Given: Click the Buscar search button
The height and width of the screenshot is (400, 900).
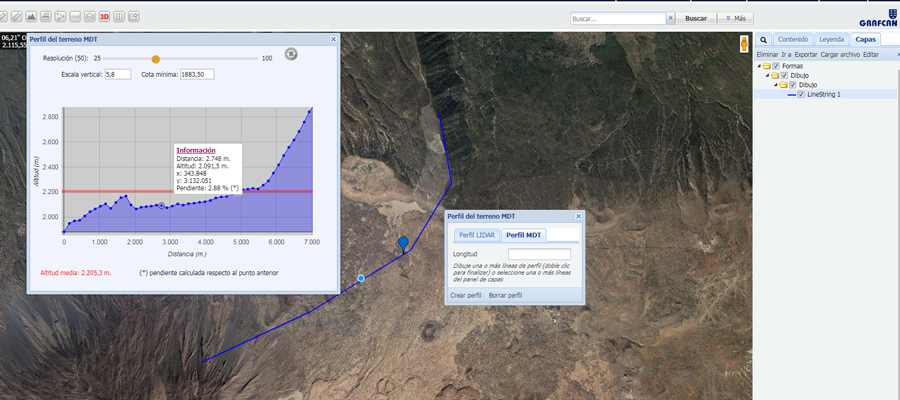Looking at the screenshot, I should click(x=696, y=18).
